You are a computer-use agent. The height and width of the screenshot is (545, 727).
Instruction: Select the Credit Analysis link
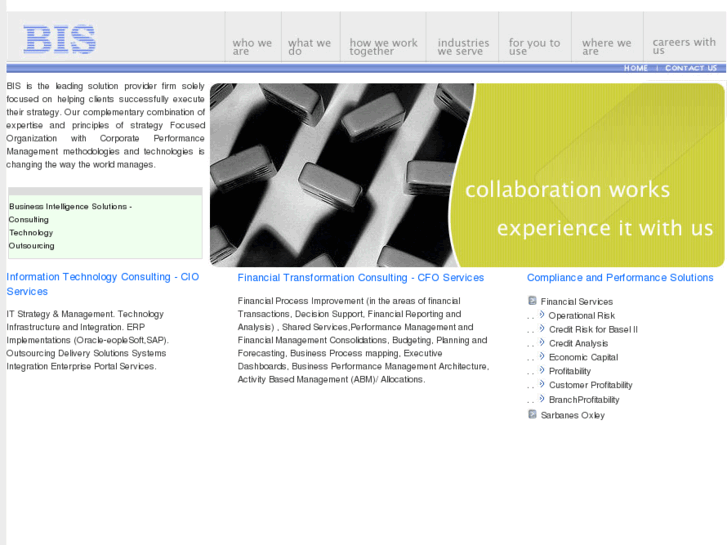click(578, 343)
